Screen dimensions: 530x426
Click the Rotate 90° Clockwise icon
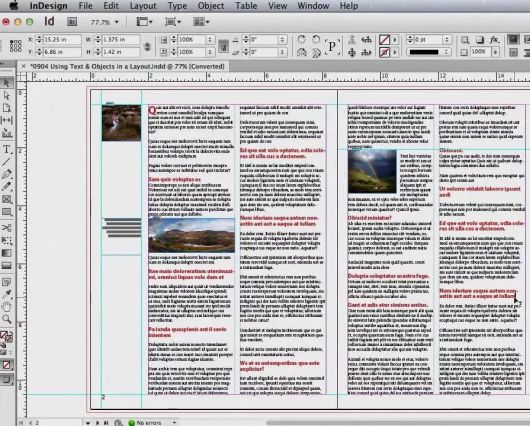(x=302, y=39)
